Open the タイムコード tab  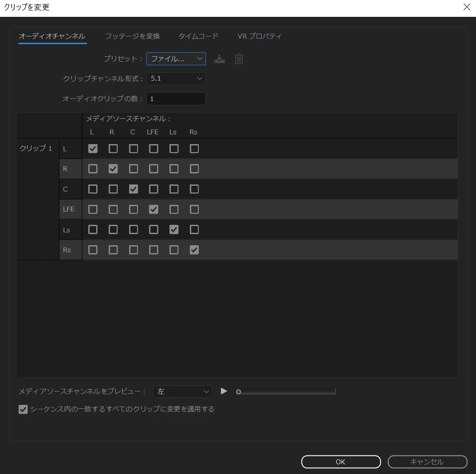[198, 36]
